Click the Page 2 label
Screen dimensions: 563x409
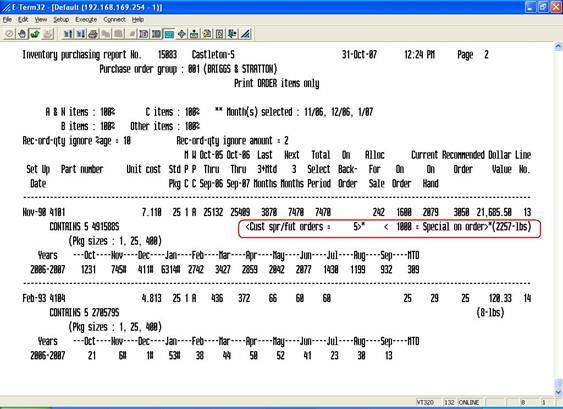point(473,55)
